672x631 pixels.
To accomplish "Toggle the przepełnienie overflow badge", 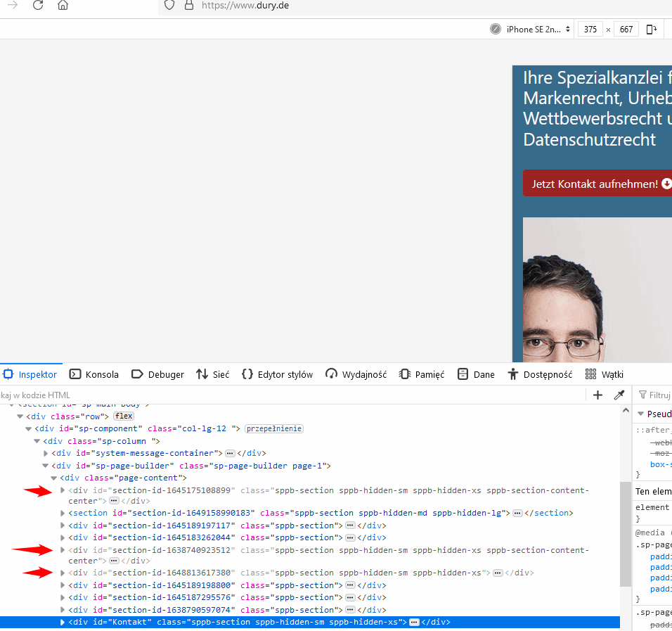I will (274, 428).
